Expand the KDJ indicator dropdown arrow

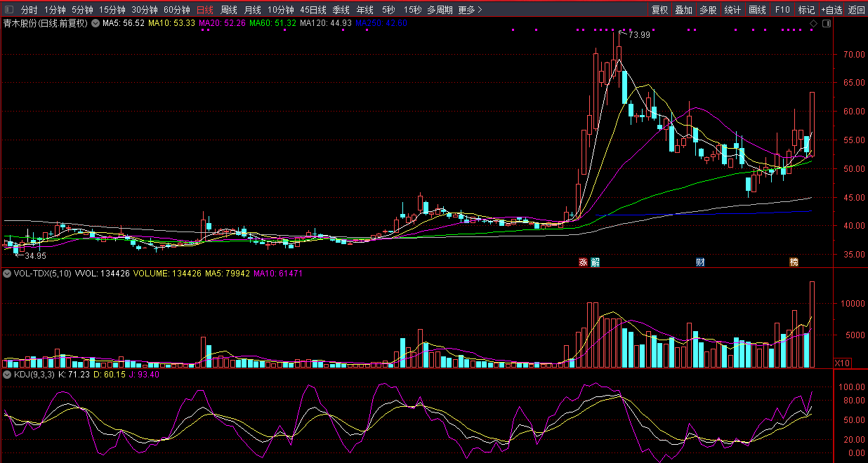click(7, 375)
